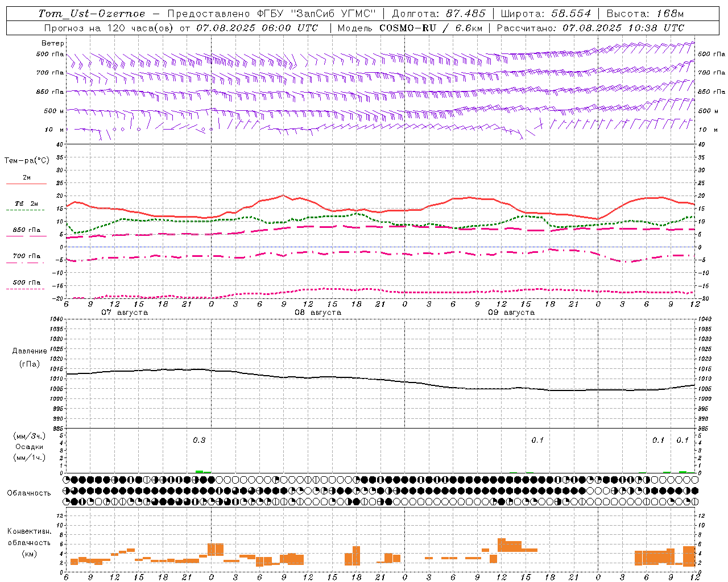The height and width of the screenshot is (582, 728).
Task: Click the Высота: 168м value
Action: click(645, 14)
